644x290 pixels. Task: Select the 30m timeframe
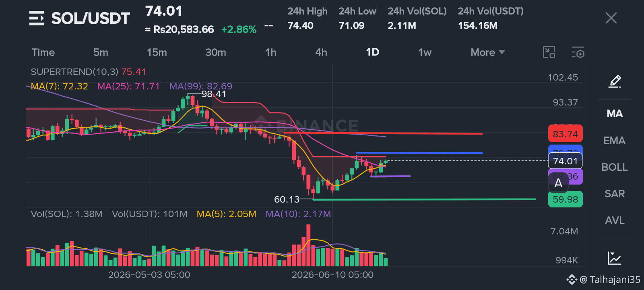pos(216,52)
